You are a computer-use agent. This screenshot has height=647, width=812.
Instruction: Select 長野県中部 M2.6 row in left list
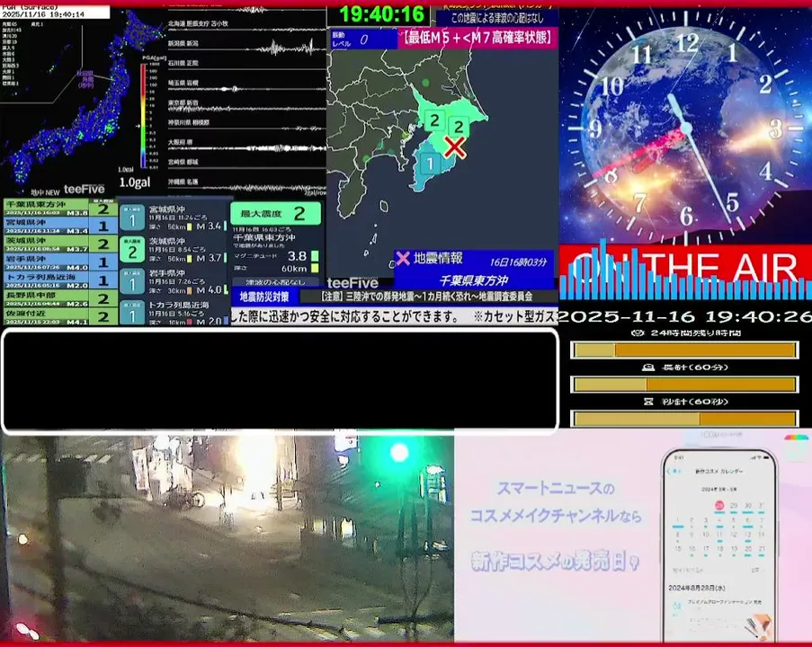click(x=60, y=298)
